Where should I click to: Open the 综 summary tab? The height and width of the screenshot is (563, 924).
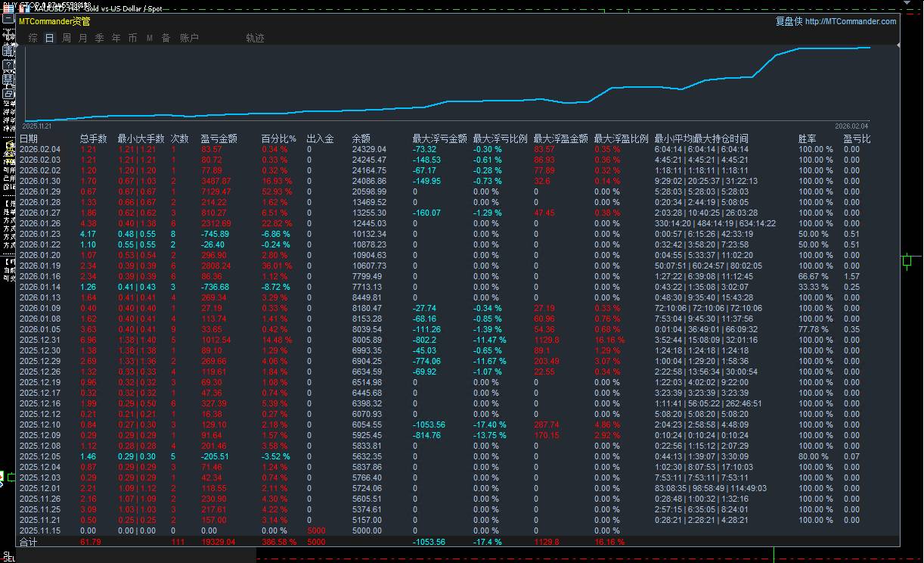[33, 38]
